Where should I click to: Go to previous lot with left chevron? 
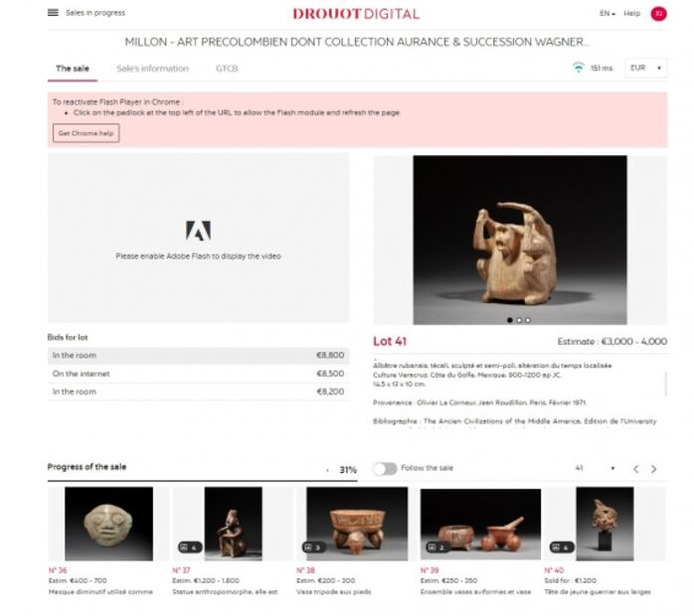tap(635, 469)
